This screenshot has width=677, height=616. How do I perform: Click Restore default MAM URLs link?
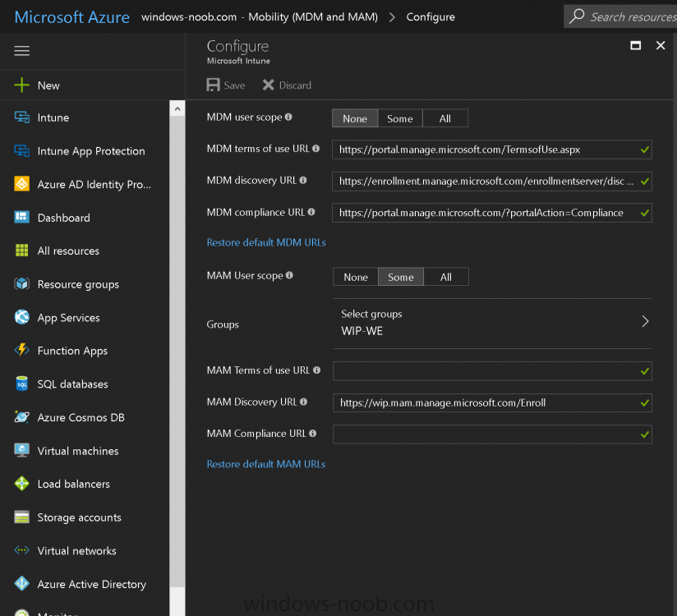pos(266,464)
